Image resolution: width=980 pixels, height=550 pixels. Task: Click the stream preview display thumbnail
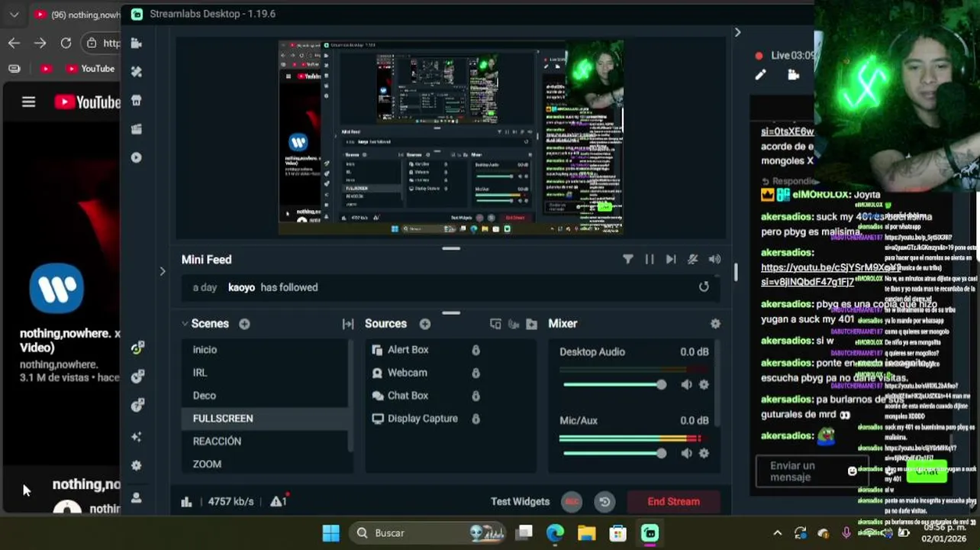pyautogui.click(x=450, y=137)
